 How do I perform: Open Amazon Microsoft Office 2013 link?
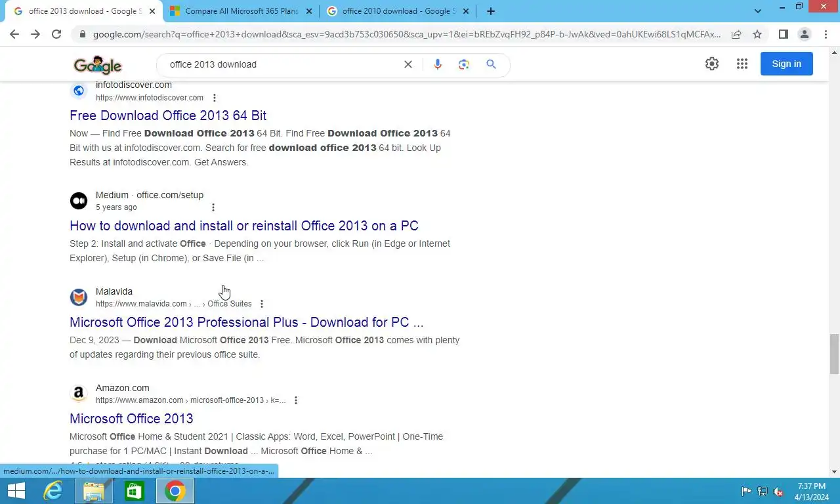[x=131, y=419]
